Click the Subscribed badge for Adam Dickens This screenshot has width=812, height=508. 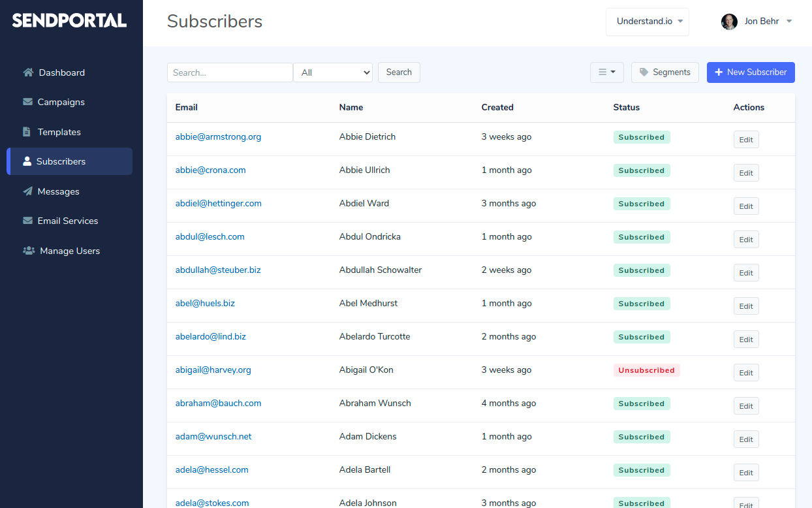pyautogui.click(x=642, y=437)
